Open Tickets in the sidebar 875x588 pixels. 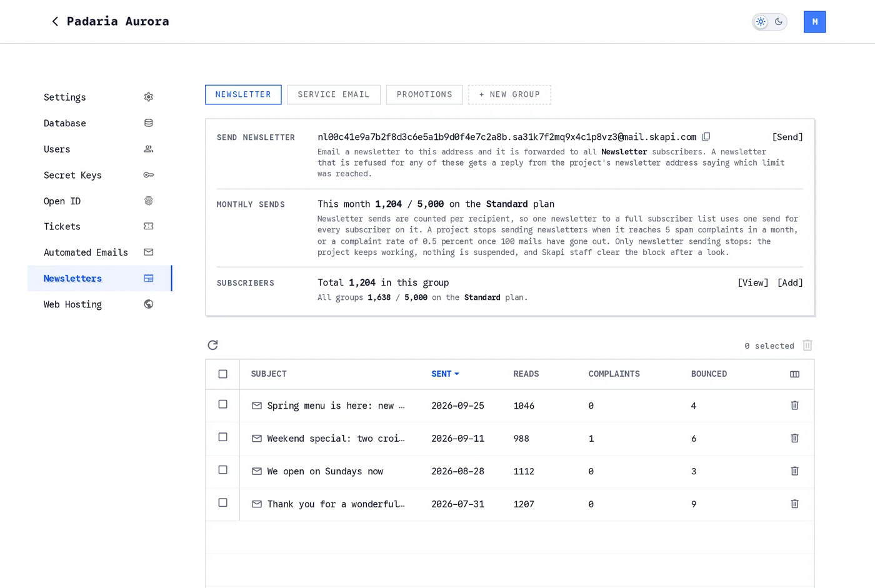(x=99, y=226)
